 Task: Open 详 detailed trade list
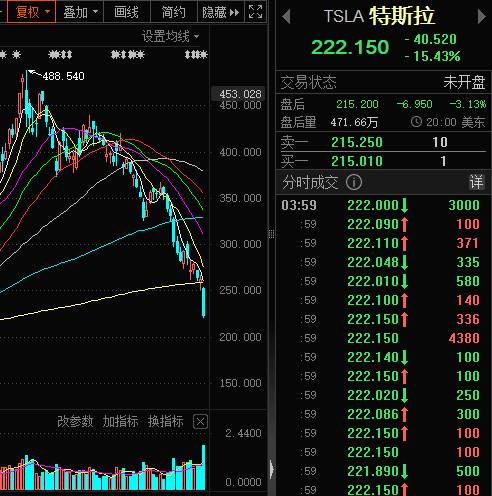coord(476,182)
